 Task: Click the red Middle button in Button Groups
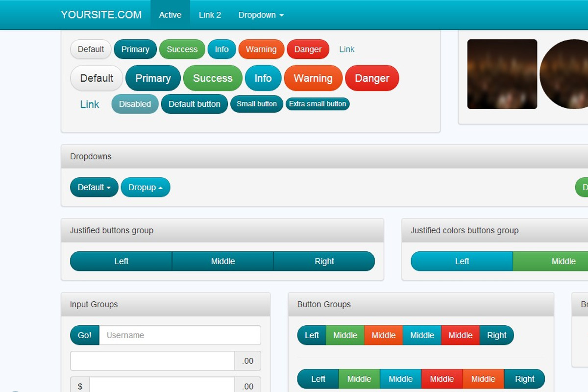[460, 335]
